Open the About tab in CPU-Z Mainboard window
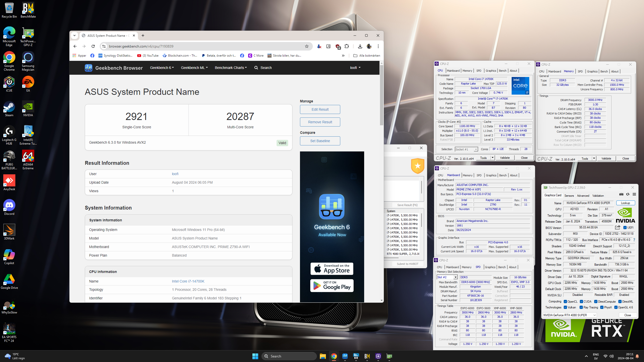The image size is (644, 362). pos(513,175)
